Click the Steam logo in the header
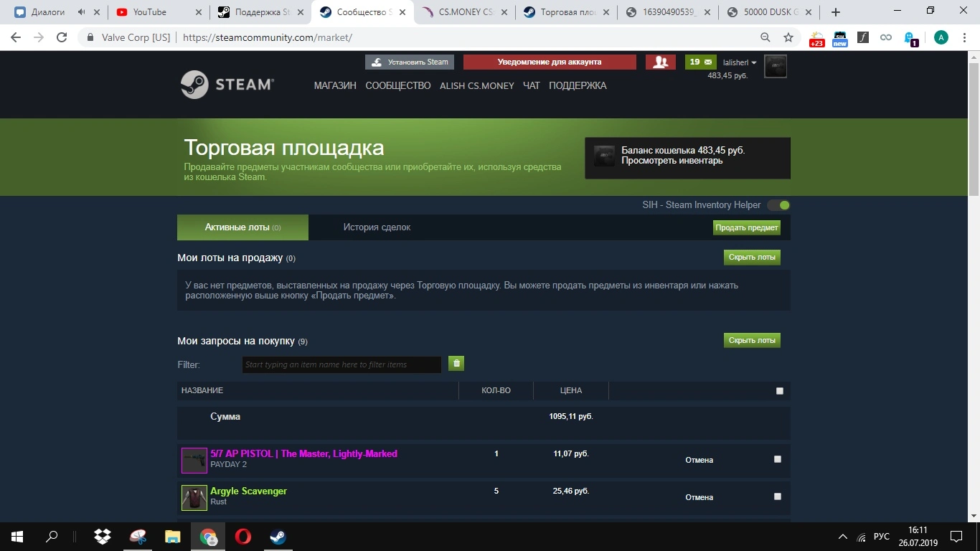 [227, 84]
